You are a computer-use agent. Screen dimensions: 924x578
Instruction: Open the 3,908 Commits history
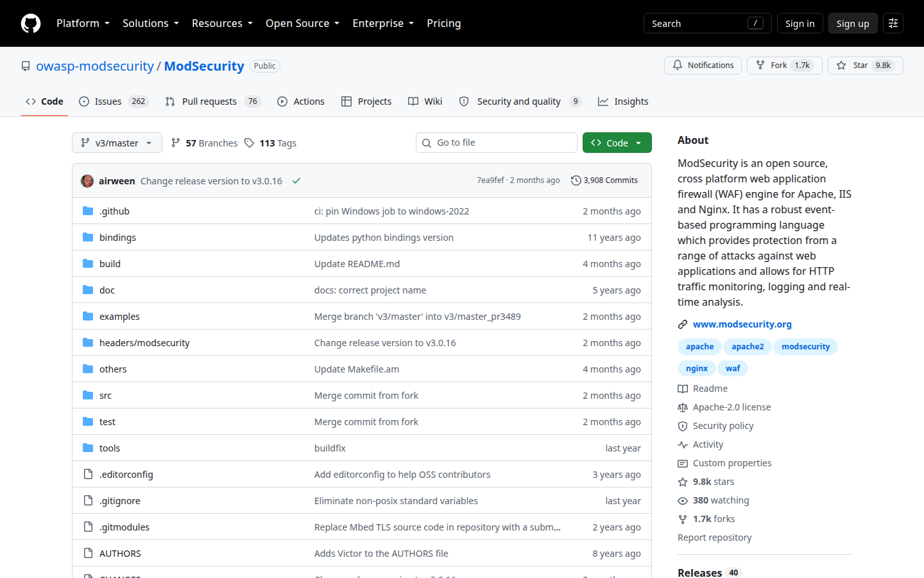(x=604, y=180)
